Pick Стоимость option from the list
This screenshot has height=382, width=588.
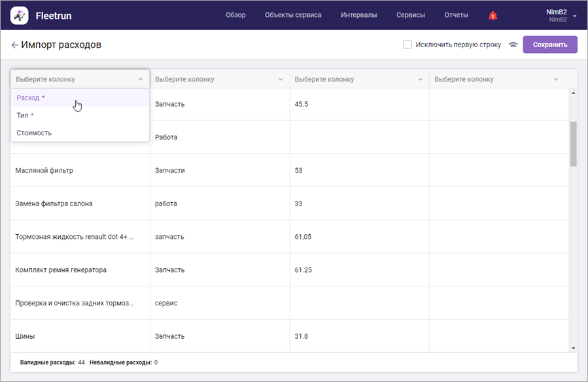click(x=34, y=133)
